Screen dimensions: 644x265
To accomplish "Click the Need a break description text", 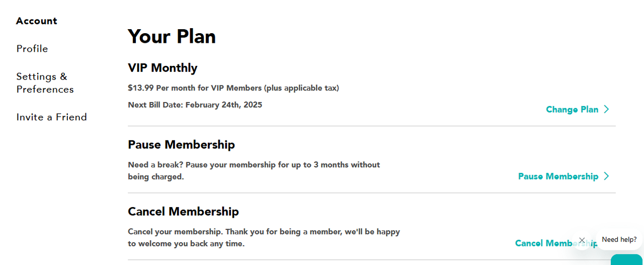I will [254, 171].
